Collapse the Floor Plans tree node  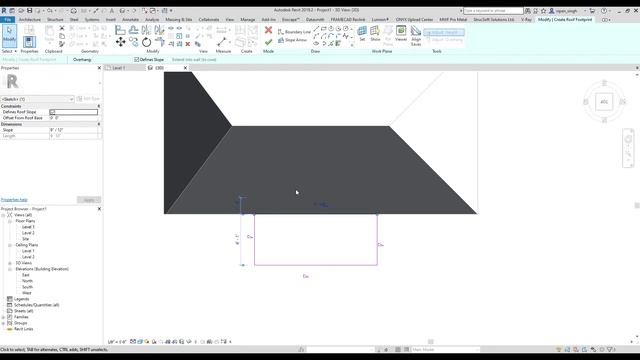[x=10, y=221]
